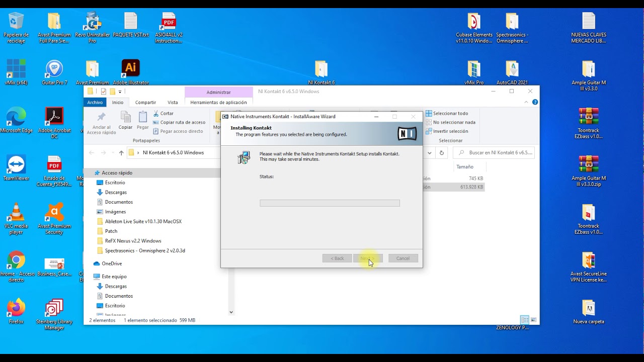Expand address bar history dropdown
The height and width of the screenshot is (362, 644).
(430, 153)
